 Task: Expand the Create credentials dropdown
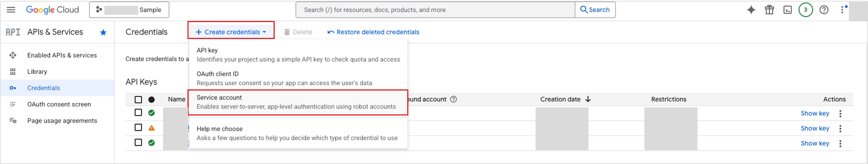point(231,32)
